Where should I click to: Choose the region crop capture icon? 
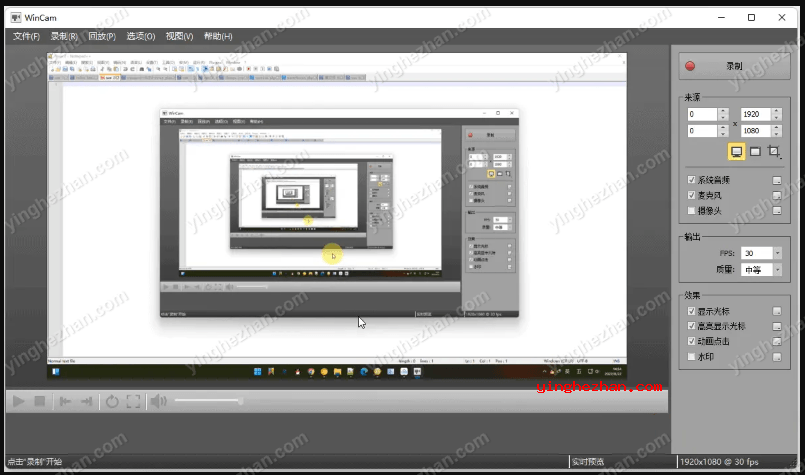click(x=774, y=151)
